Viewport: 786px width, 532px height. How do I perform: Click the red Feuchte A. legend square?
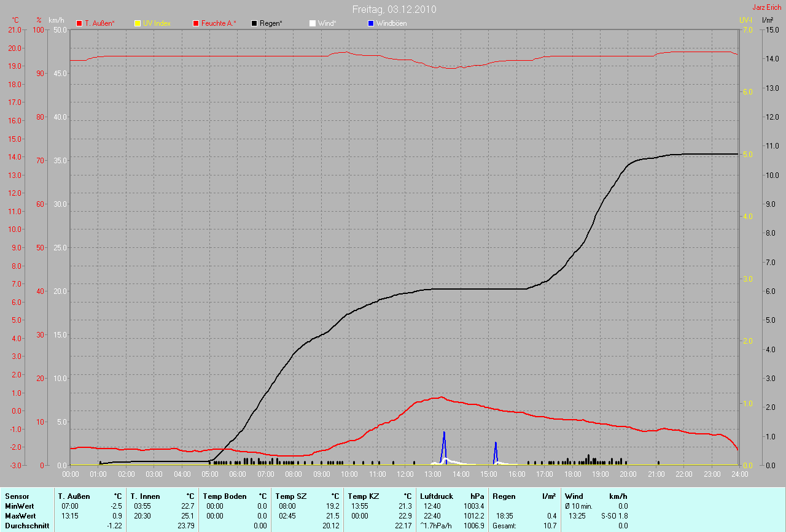[x=196, y=23]
